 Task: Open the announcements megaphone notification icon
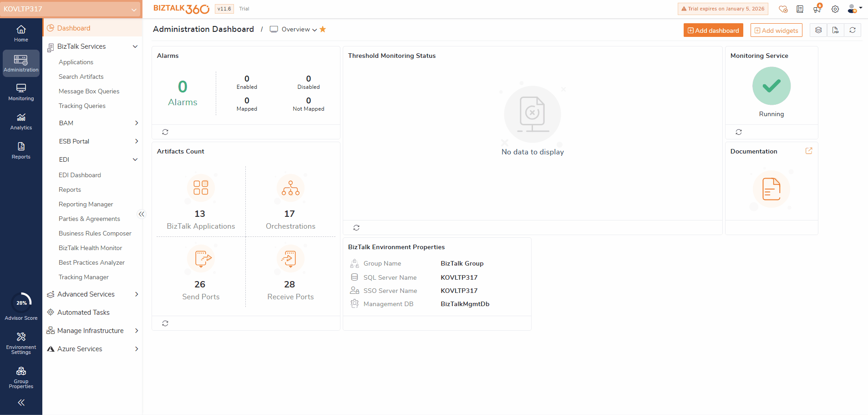point(816,9)
